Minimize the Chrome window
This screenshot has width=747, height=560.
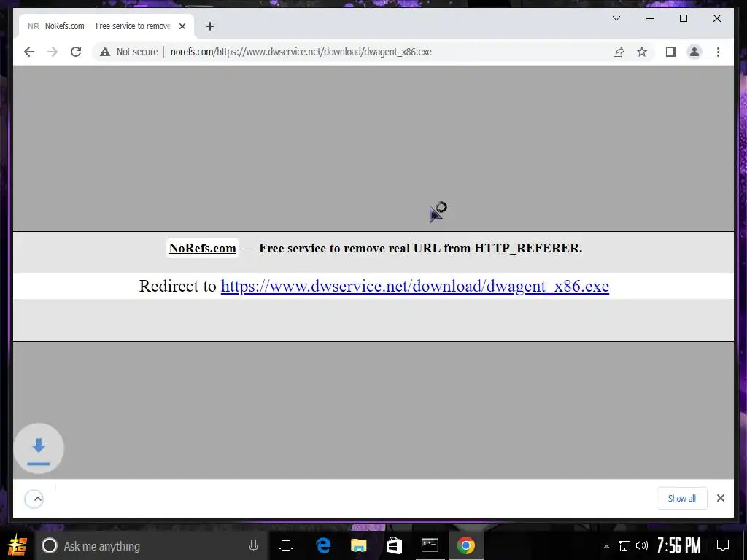point(650,18)
